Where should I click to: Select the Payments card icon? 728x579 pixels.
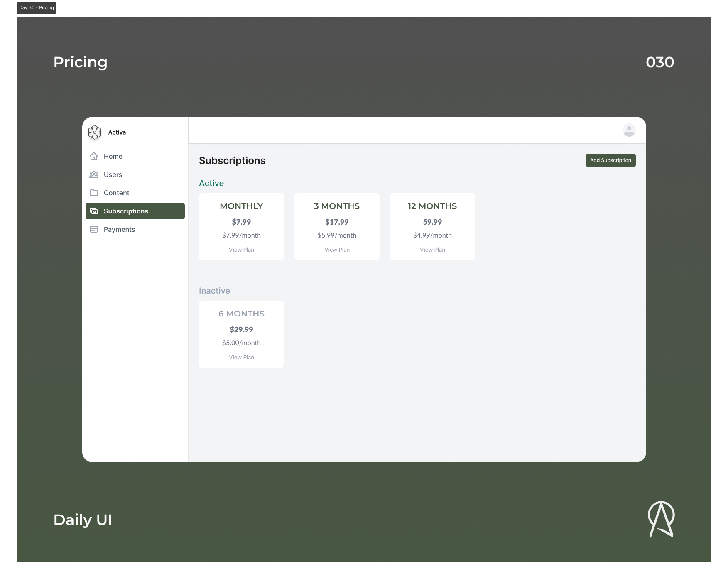94,229
